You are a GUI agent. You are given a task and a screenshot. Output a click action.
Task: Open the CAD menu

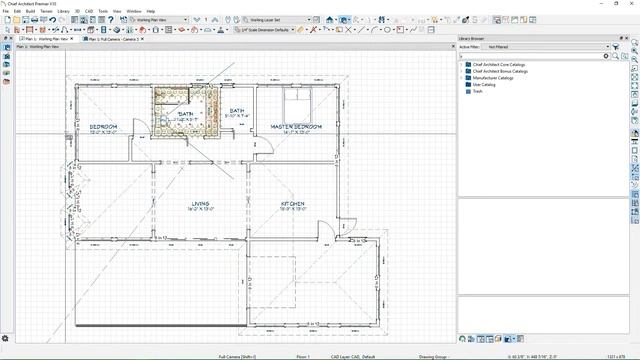coord(89,11)
